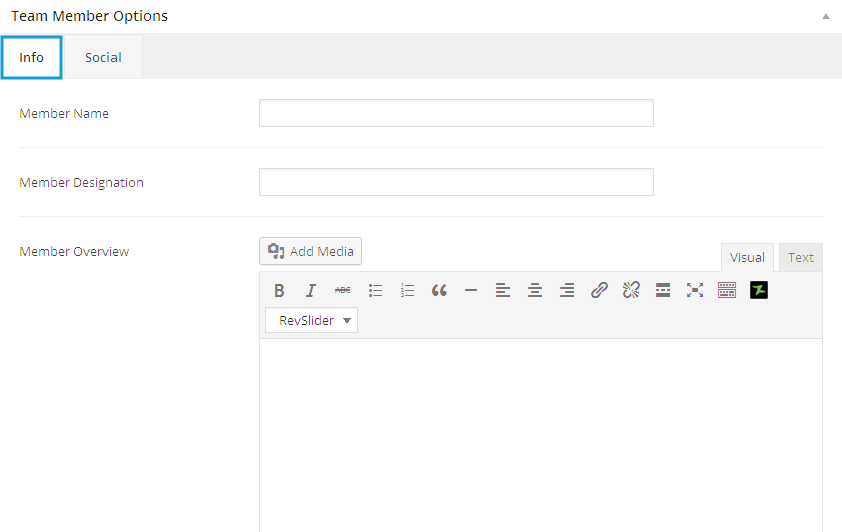842x532 pixels.
Task: Enter distraction-free fullscreen mode
Action: (695, 291)
